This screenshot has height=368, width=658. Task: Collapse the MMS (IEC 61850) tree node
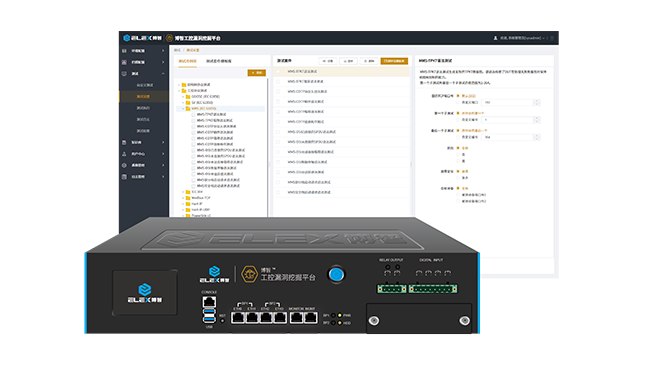[183, 108]
